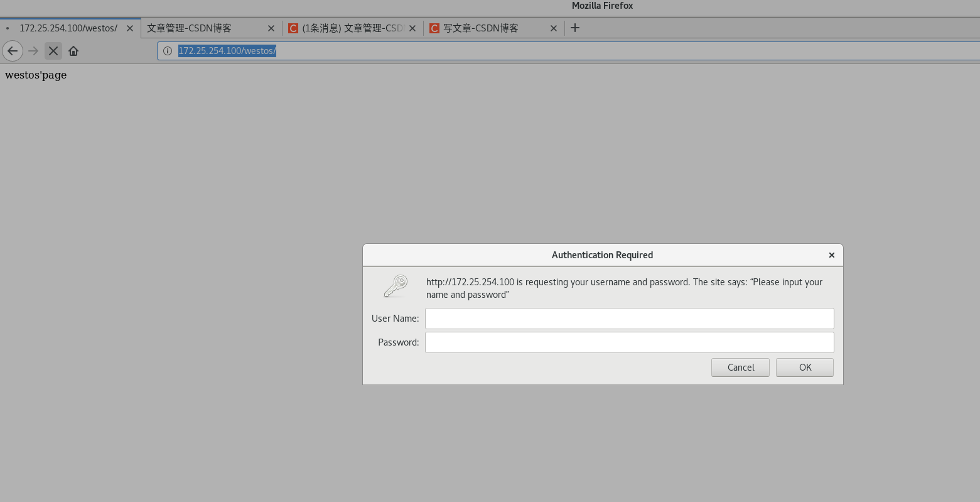Focus the Password input field

[x=630, y=342]
